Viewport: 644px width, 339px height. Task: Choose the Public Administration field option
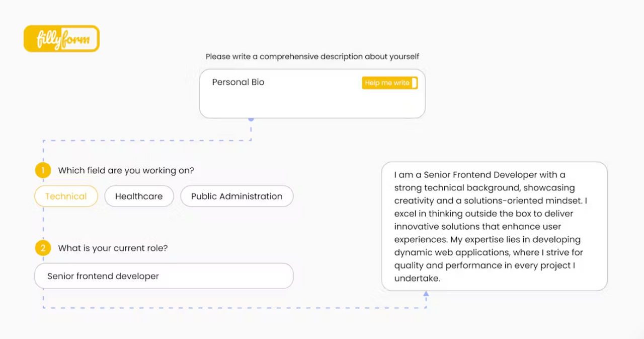click(x=236, y=196)
